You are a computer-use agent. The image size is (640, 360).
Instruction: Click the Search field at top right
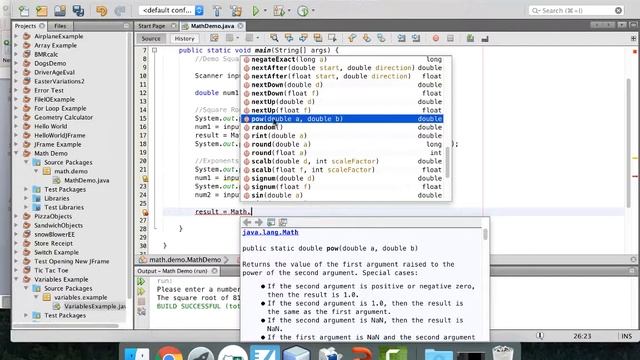576,11
